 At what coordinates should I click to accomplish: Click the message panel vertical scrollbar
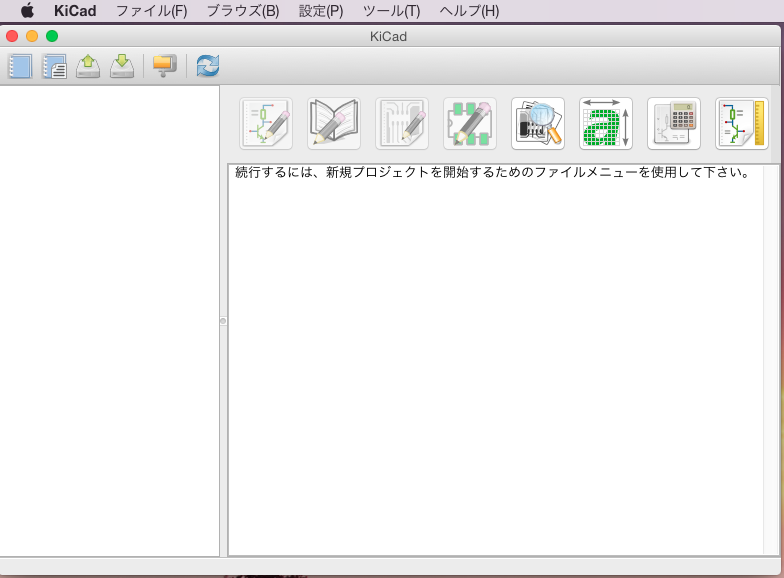pyautogui.click(x=771, y=360)
